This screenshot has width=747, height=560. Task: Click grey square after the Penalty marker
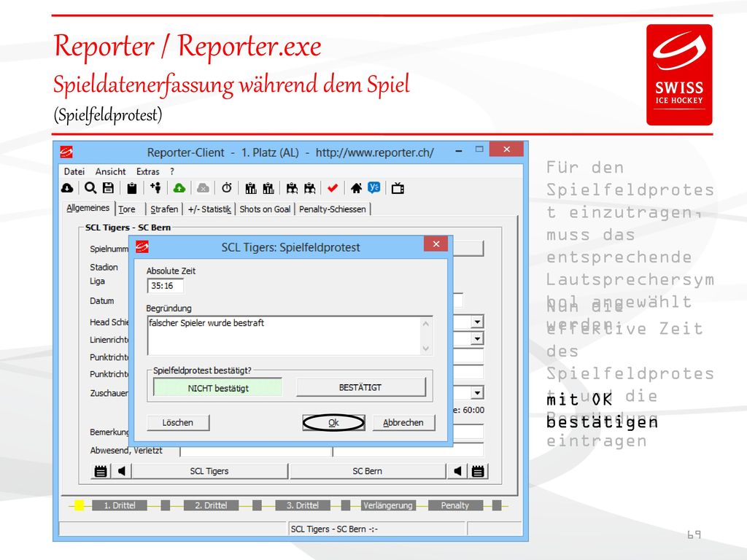pos(497,505)
